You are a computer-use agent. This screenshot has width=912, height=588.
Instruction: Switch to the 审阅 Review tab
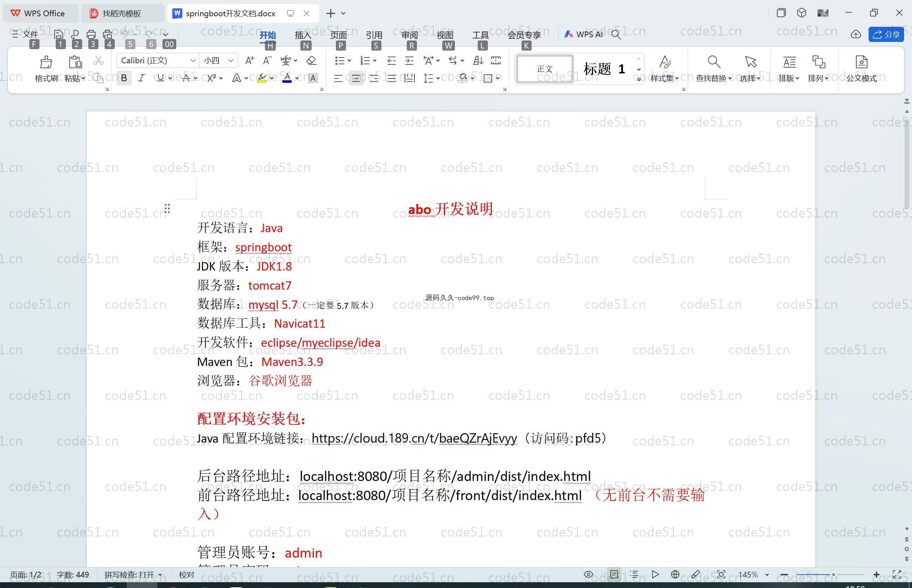410,35
